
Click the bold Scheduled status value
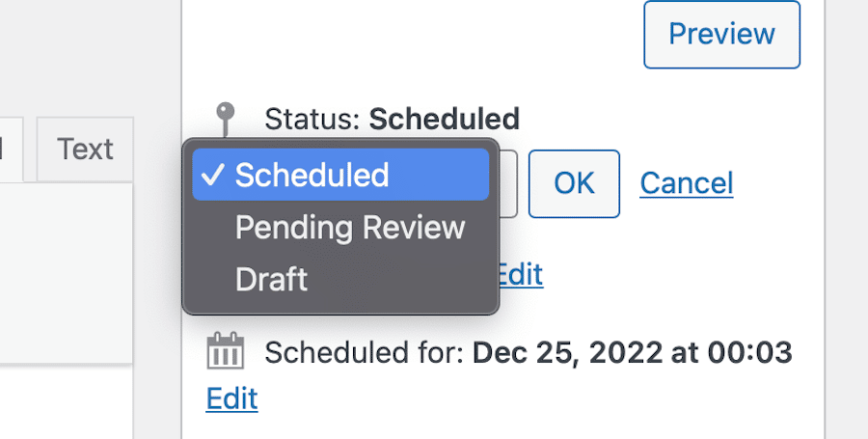[445, 120]
